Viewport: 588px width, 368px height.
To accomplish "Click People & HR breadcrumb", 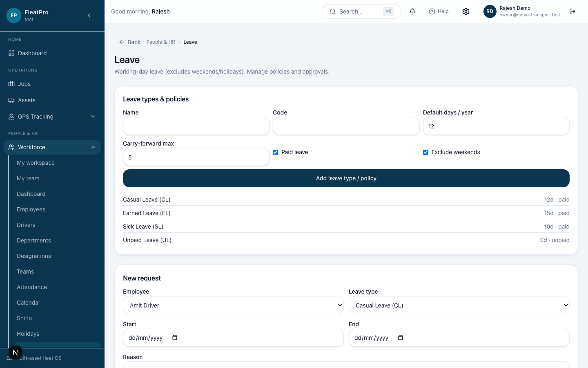I will point(160,42).
